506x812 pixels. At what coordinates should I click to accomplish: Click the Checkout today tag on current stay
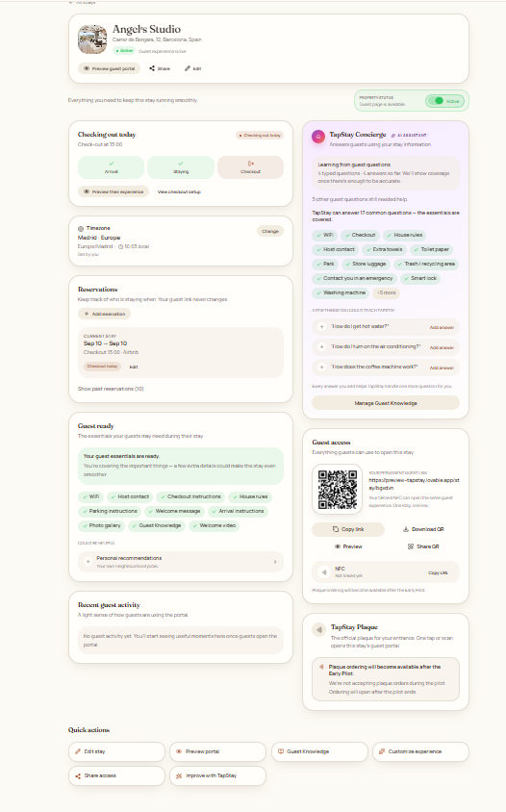click(x=102, y=367)
